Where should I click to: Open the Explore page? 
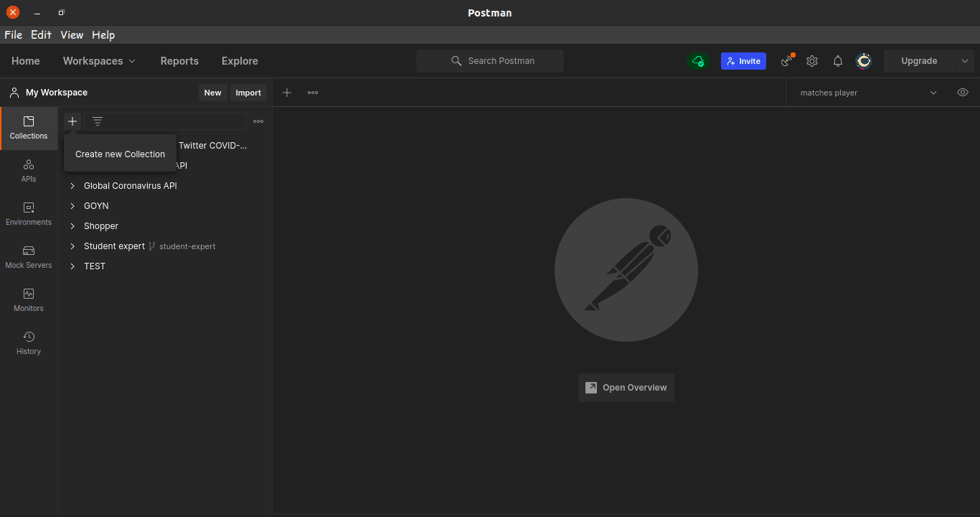coord(240,61)
